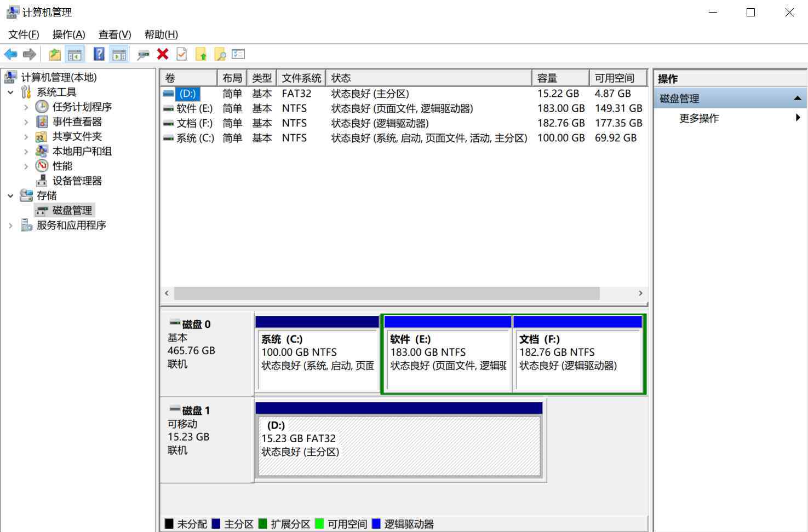
Task: Sort by the 类型 column header
Action: click(x=262, y=78)
